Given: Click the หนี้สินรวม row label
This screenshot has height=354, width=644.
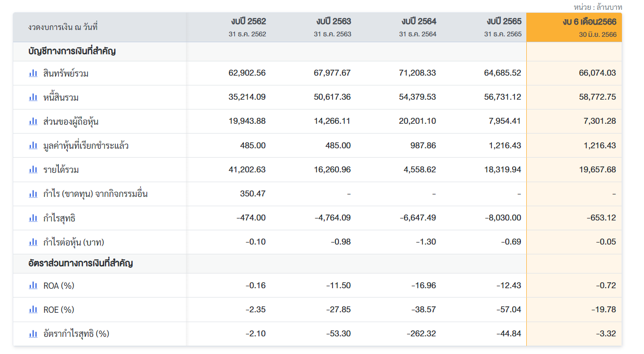Looking at the screenshot, I should [x=61, y=98].
